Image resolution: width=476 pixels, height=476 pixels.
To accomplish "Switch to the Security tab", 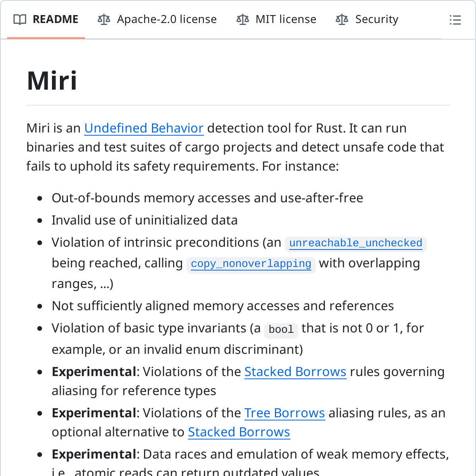I will [367, 19].
